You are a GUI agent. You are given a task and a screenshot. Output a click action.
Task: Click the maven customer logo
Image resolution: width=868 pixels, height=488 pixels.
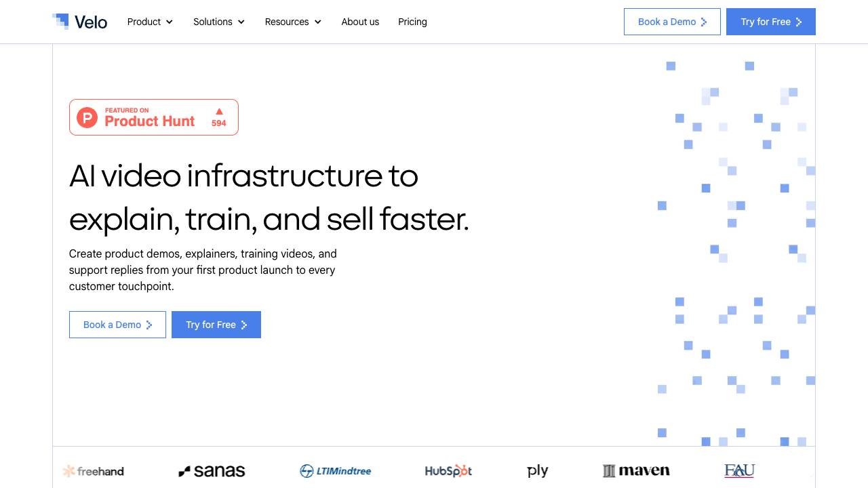tap(636, 470)
